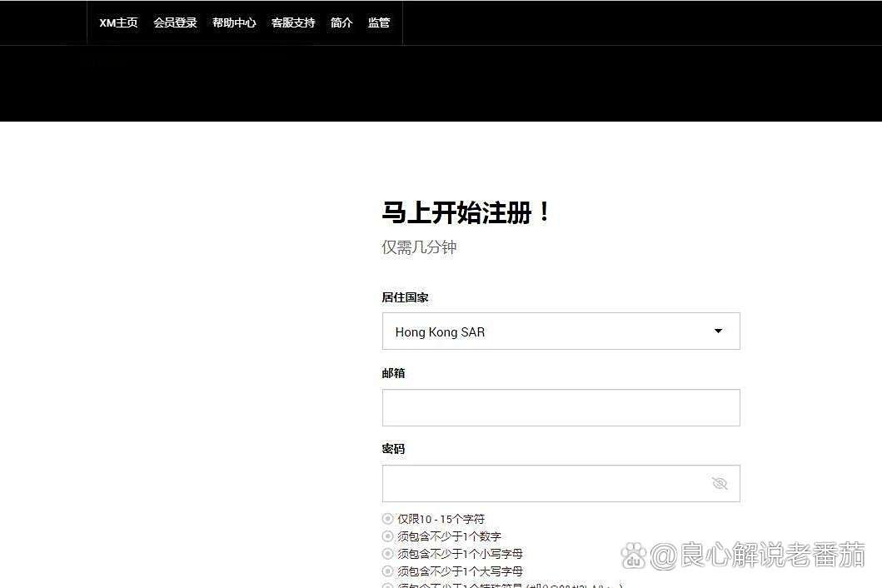The height and width of the screenshot is (588, 882).
Task: Click the 邮箱 field label
Action: tap(393, 373)
